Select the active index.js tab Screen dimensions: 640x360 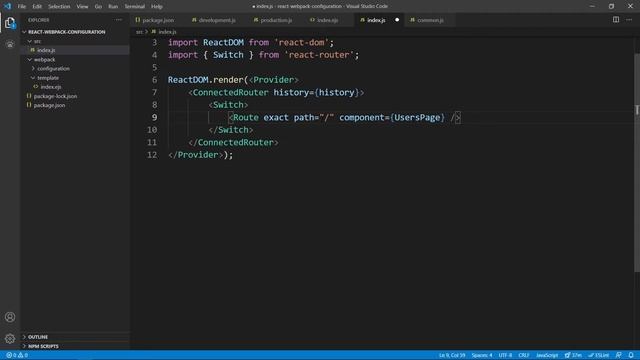[x=376, y=20]
